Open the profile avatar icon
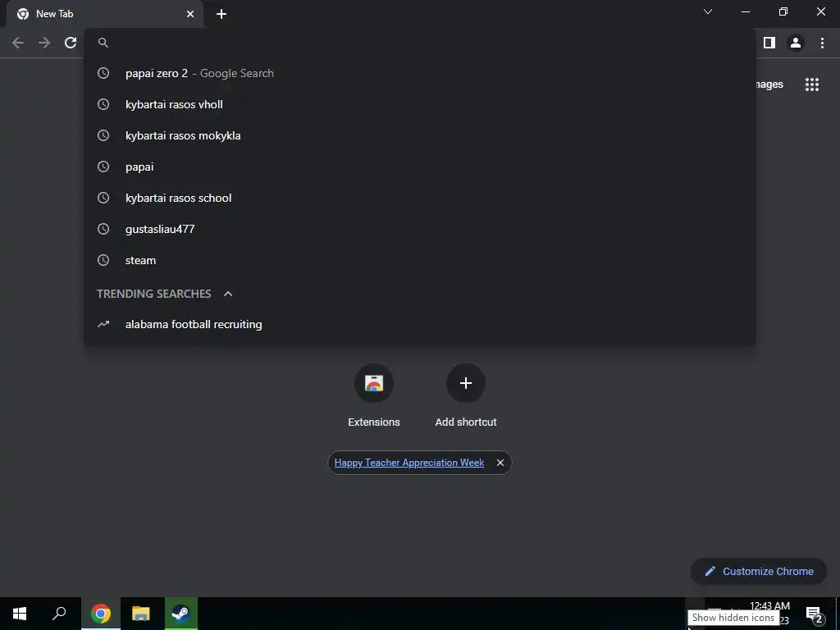Image resolution: width=840 pixels, height=630 pixels. [796, 43]
